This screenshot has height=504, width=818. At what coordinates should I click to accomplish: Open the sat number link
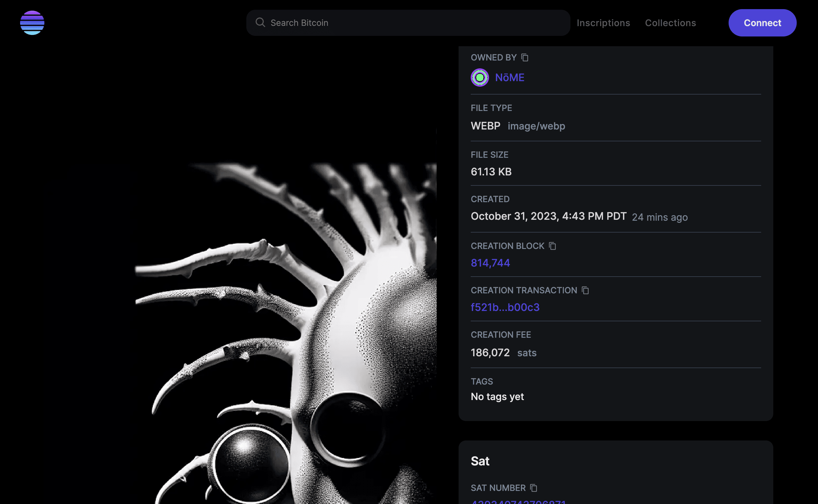518,502
